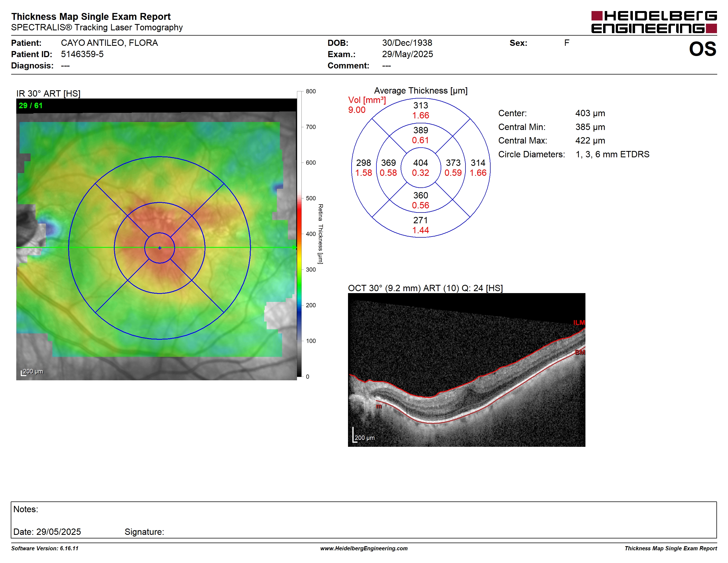Screen dimensions: 728x563
Task: Click the inner left sector value 369
Action: (388, 163)
